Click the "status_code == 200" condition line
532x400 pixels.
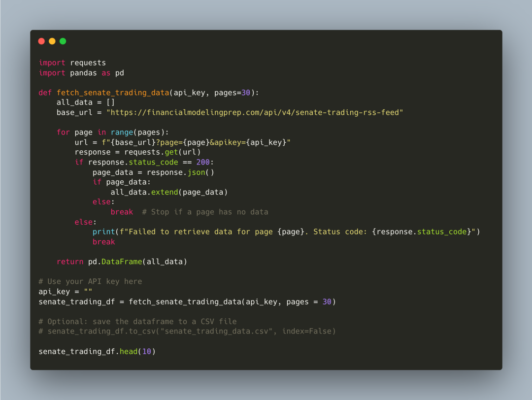144,162
